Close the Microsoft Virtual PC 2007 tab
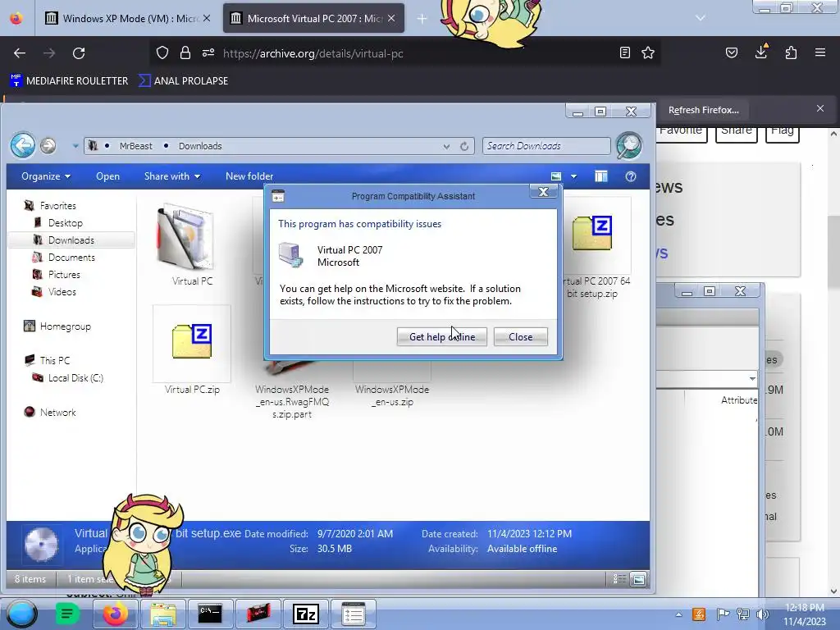This screenshot has height=630, width=840. point(391,18)
